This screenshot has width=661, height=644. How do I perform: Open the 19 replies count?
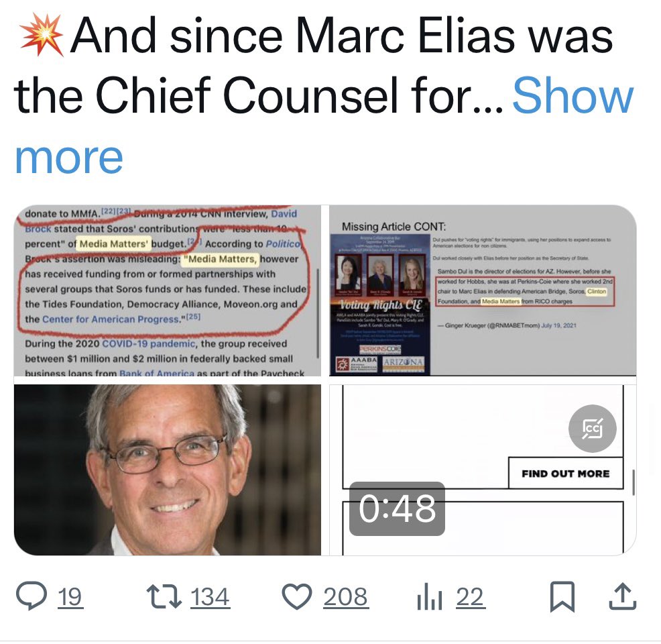tap(70, 597)
